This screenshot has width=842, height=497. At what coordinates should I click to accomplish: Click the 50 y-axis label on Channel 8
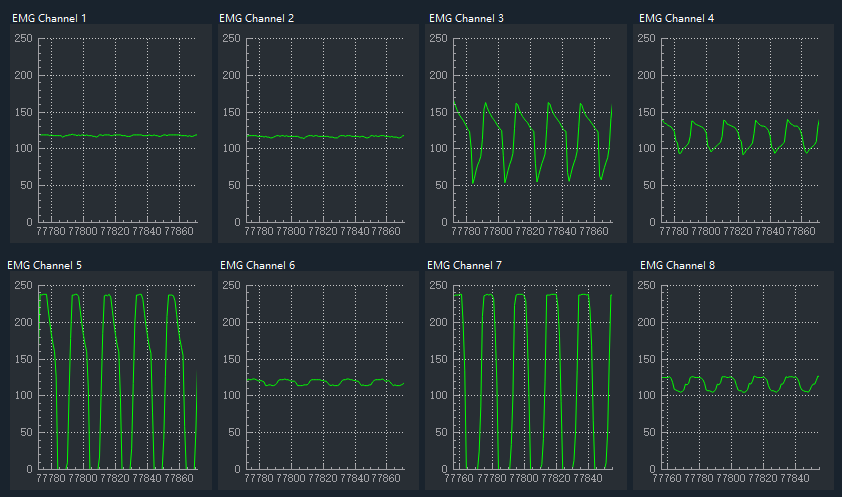click(648, 432)
